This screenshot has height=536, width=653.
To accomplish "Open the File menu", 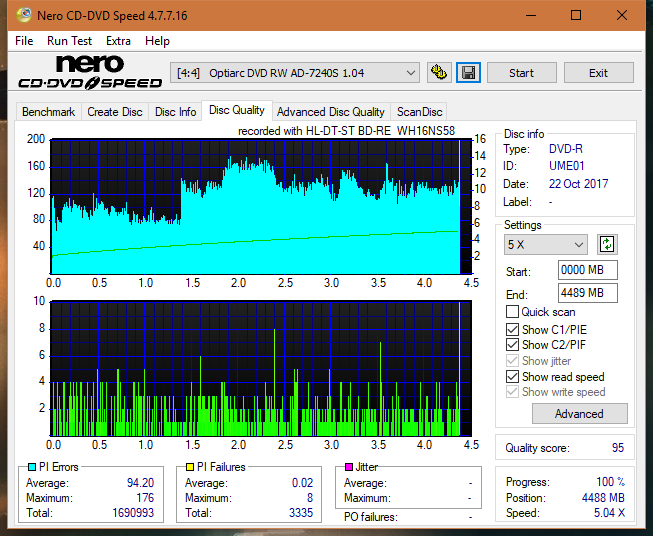I will [x=24, y=41].
